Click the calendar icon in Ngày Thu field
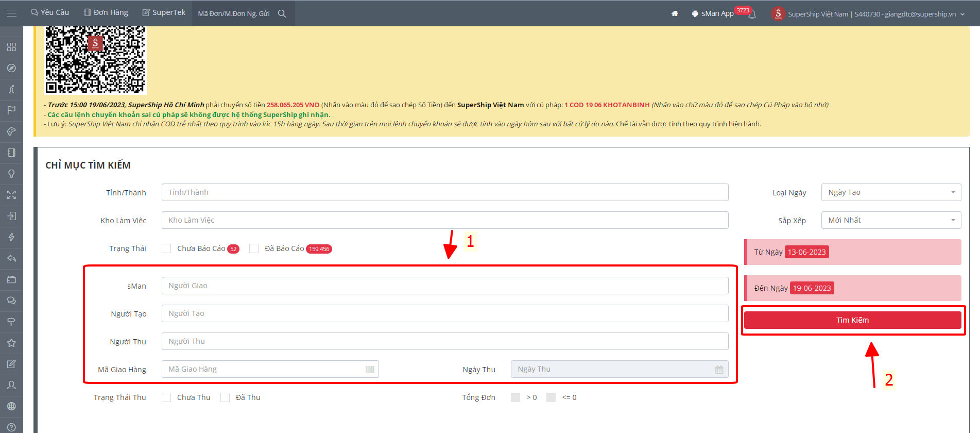980x433 pixels. click(719, 370)
